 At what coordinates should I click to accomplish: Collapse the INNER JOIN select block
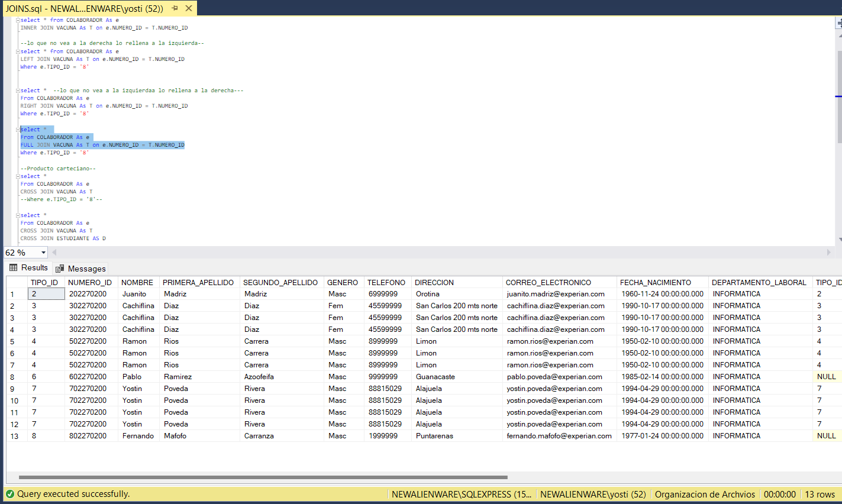[18, 20]
